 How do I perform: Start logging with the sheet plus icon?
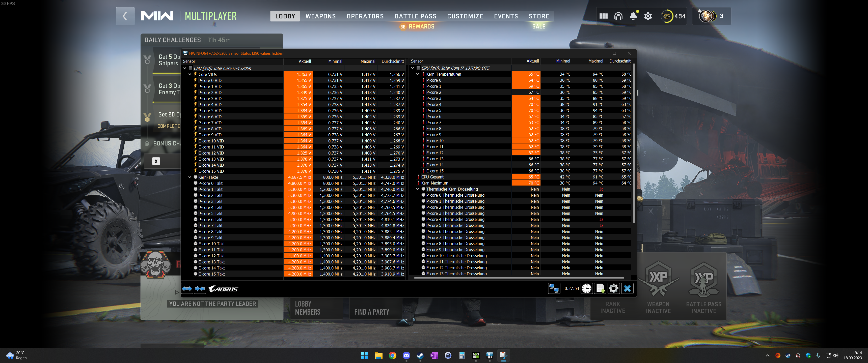pyautogui.click(x=600, y=289)
